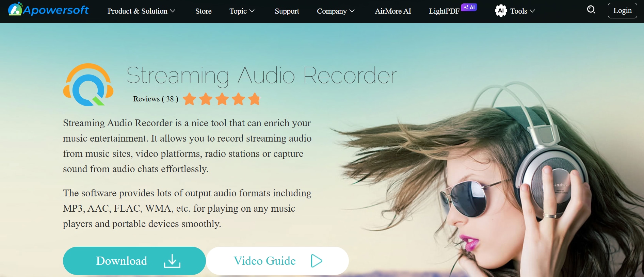The height and width of the screenshot is (277, 644).
Task: Click the Video Guide play triangle icon
Action: tap(317, 261)
